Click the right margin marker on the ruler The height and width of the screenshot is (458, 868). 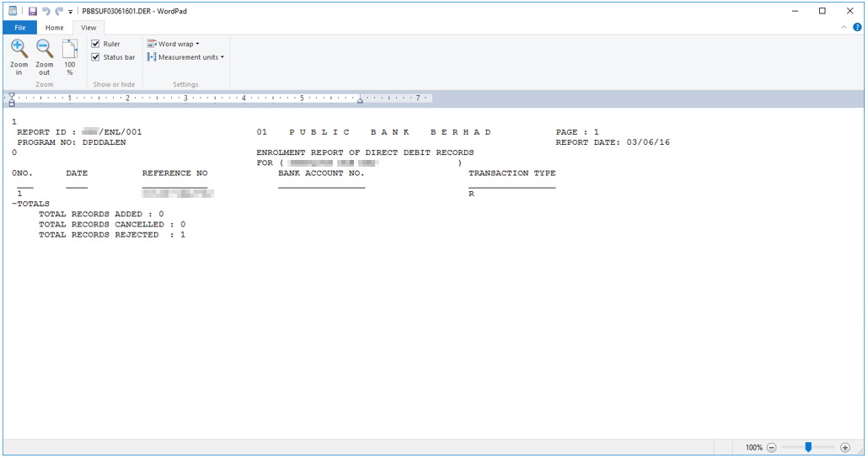[x=360, y=100]
